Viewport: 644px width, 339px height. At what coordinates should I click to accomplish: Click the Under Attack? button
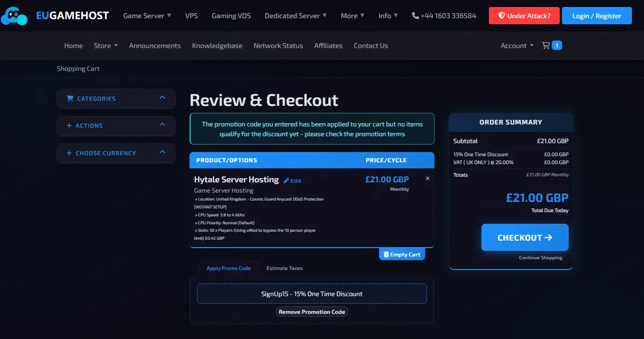[524, 16]
